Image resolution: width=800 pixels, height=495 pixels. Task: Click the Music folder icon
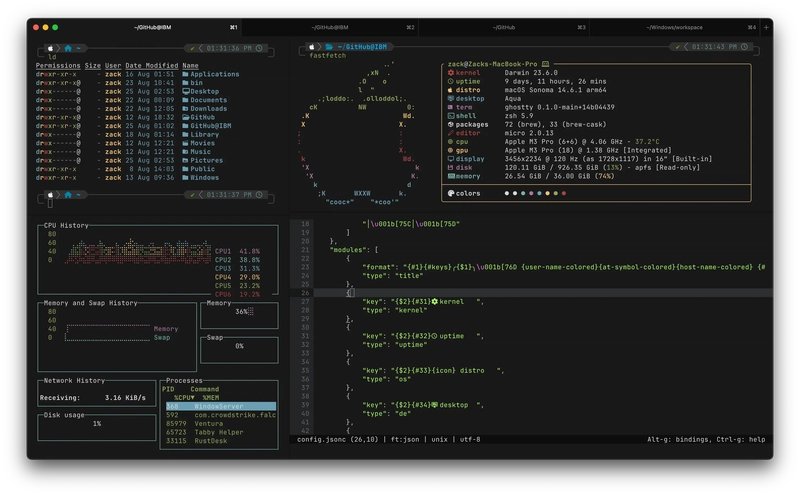(185, 152)
